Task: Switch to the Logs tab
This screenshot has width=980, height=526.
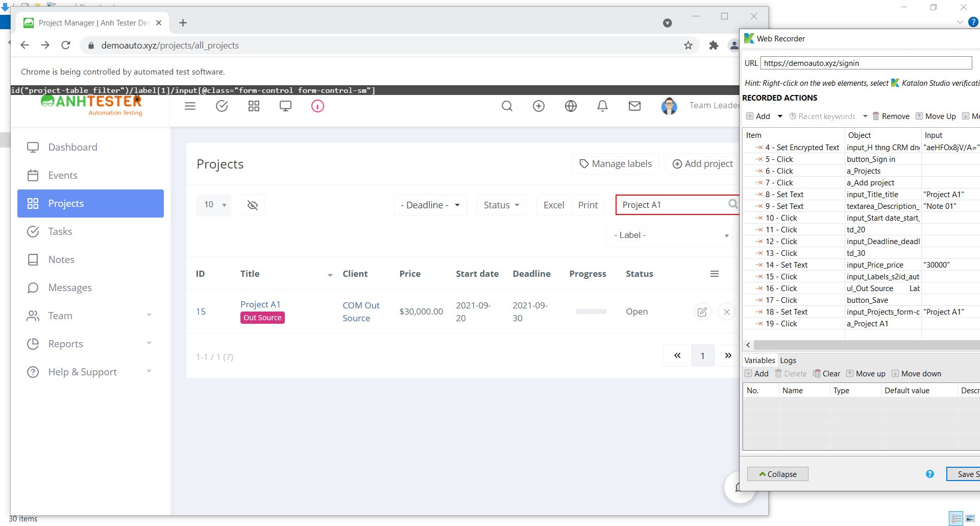Action: (788, 361)
